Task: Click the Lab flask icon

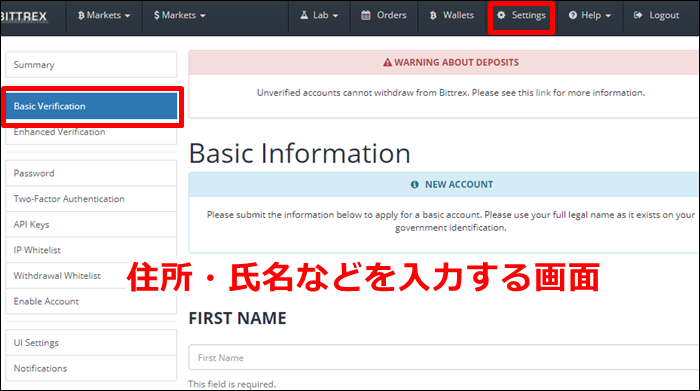Action: click(304, 15)
